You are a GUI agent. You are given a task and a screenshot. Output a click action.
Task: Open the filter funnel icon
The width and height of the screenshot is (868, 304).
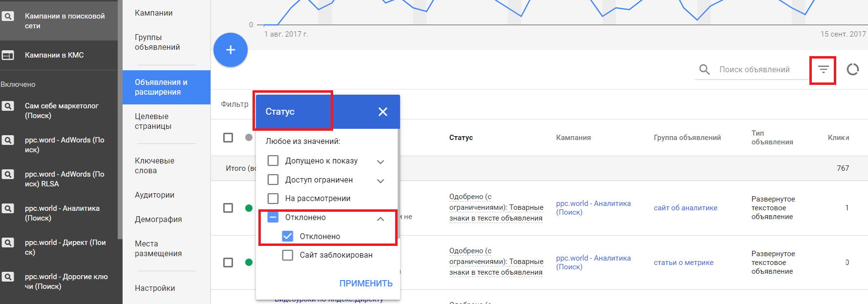coord(823,70)
